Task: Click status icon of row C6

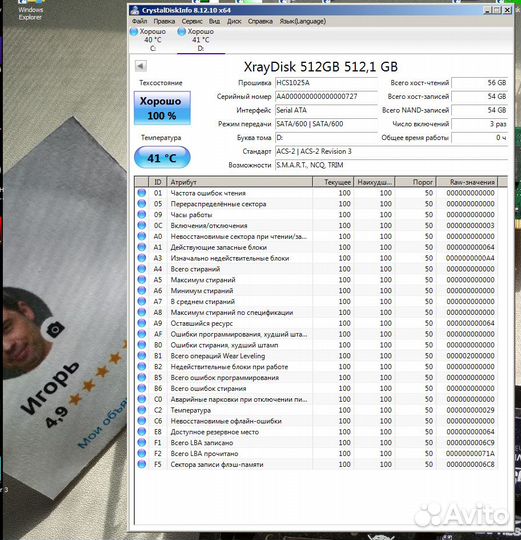Action: click(142, 421)
